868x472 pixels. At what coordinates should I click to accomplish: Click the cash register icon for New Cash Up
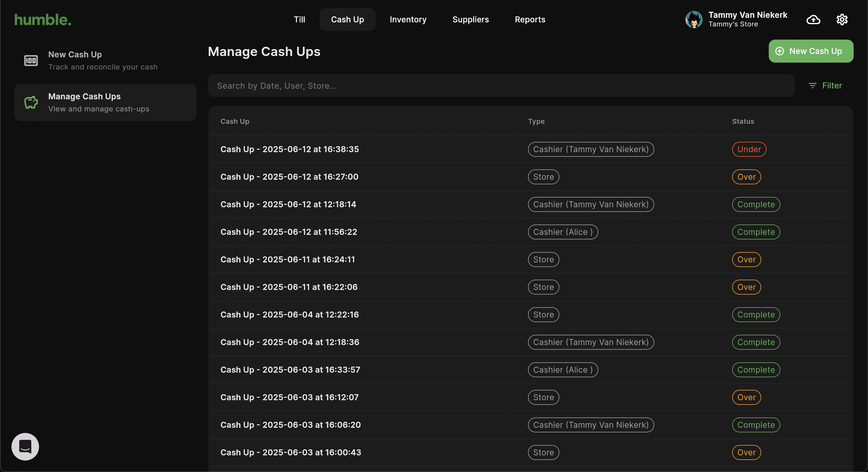click(31, 61)
